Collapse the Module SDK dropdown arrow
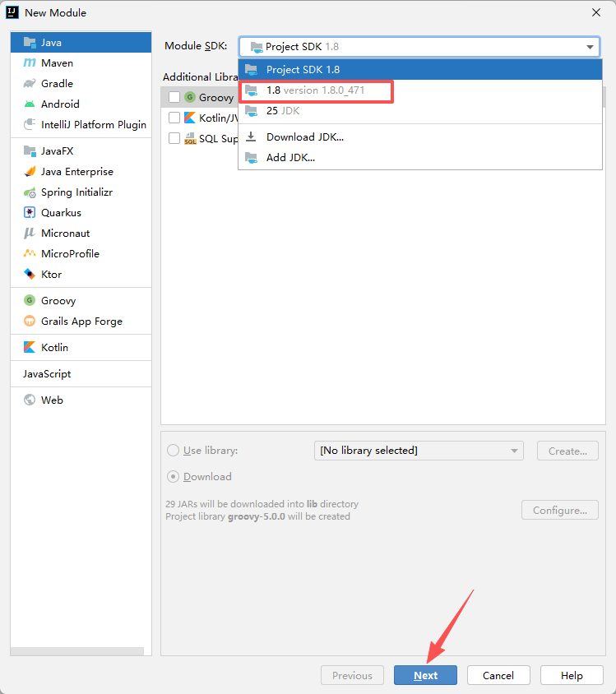This screenshot has width=616, height=694. (x=590, y=47)
